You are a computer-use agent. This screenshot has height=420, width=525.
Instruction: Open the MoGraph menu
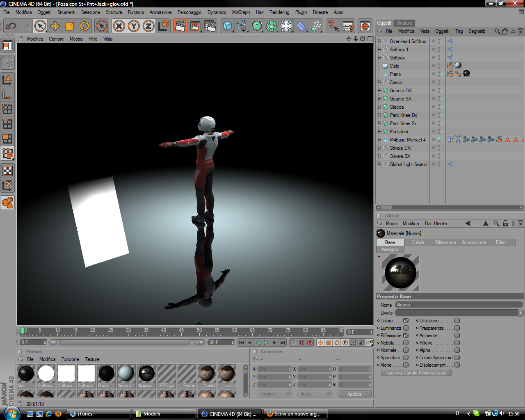click(x=241, y=12)
